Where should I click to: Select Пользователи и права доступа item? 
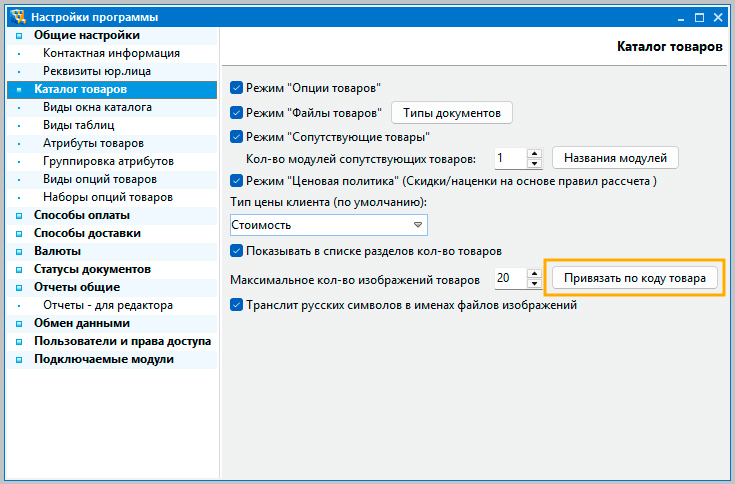pos(122,342)
